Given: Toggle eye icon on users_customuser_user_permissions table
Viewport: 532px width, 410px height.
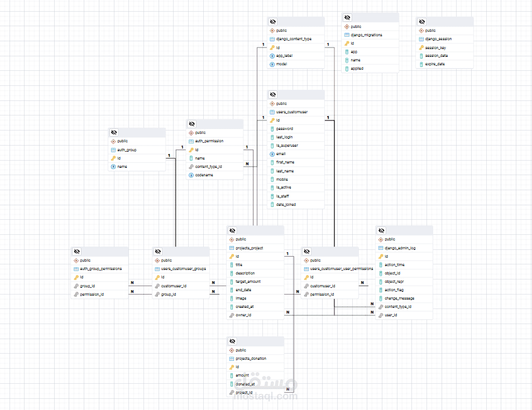Looking at the screenshot, I should click(x=306, y=251).
